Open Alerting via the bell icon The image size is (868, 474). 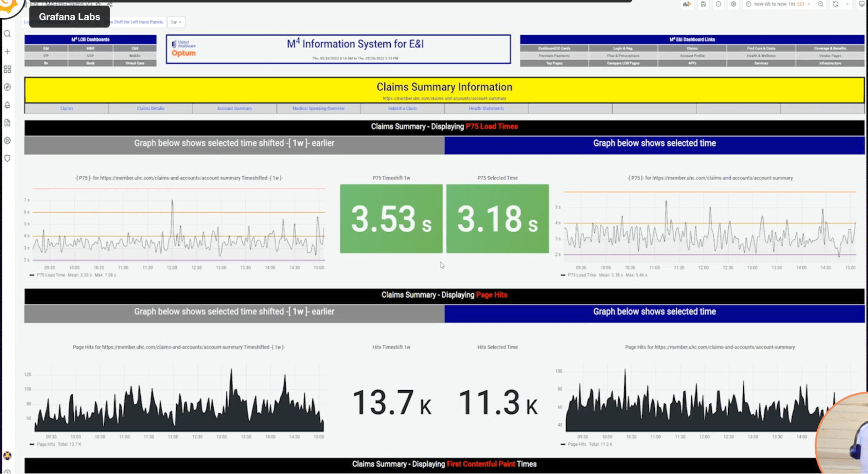[x=7, y=105]
